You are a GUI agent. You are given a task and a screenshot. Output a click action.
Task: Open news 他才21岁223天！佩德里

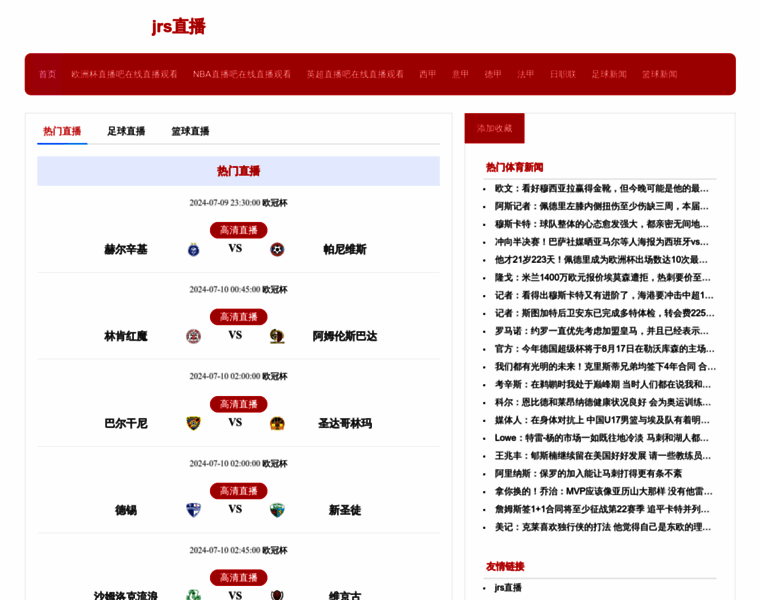pos(601,260)
